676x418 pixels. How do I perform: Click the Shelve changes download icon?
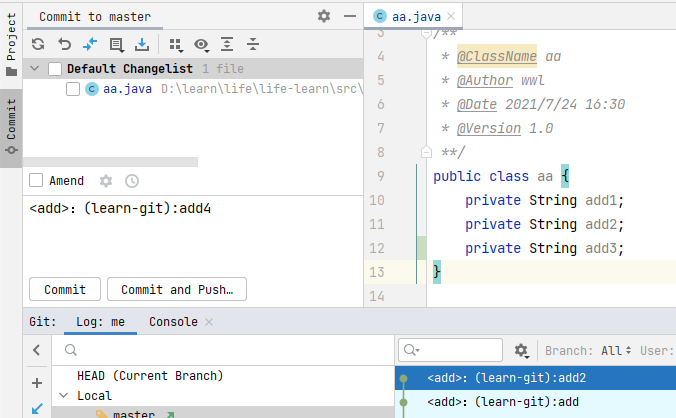(x=142, y=44)
